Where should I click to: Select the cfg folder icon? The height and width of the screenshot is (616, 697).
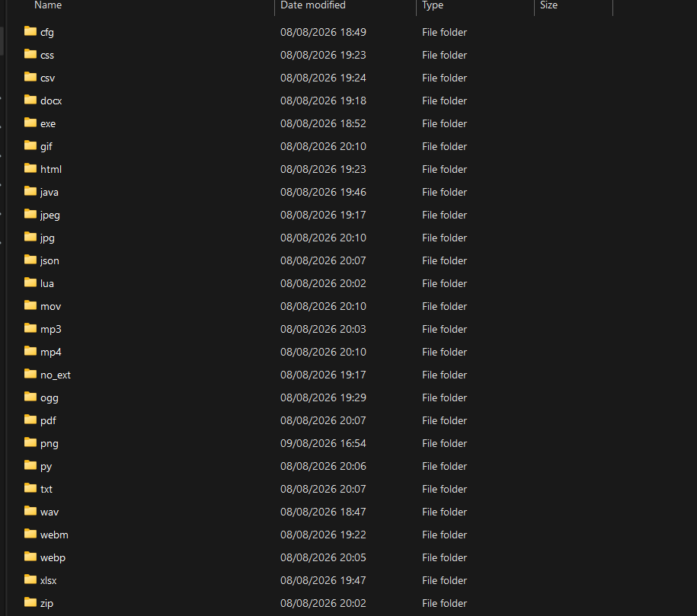[30, 31]
